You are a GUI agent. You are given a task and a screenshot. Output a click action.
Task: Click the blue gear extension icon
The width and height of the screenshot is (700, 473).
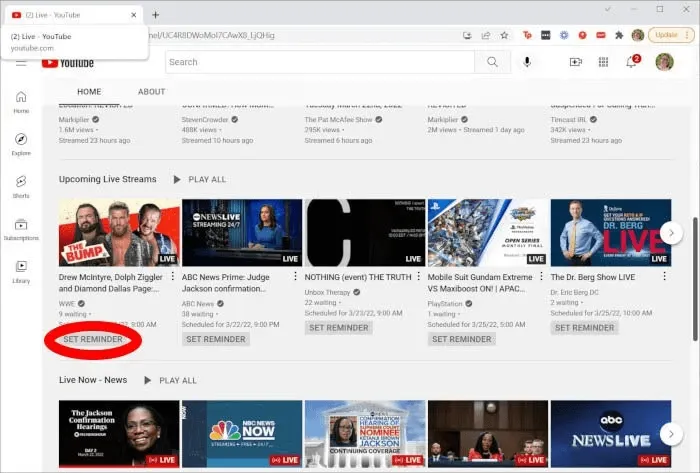click(x=564, y=35)
